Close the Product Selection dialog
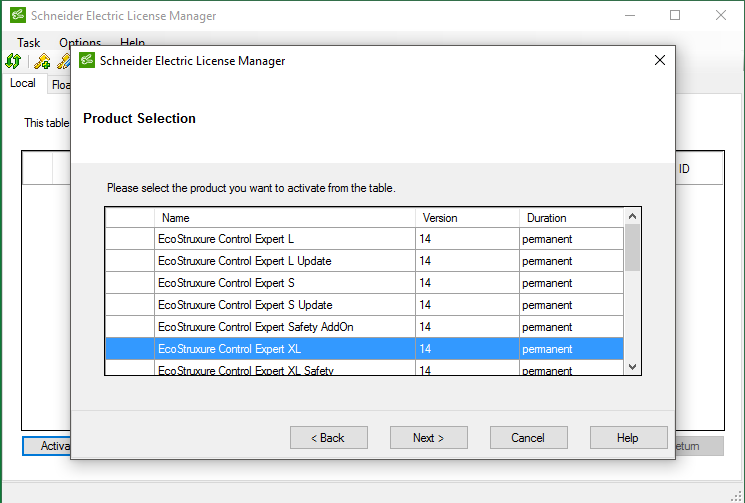 point(659,60)
